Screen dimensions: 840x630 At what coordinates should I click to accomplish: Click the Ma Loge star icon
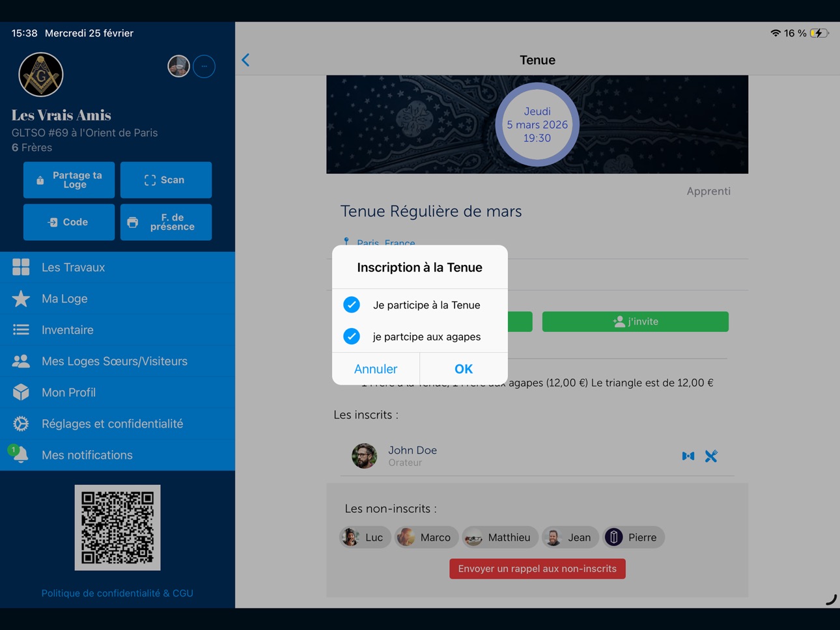coord(21,298)
